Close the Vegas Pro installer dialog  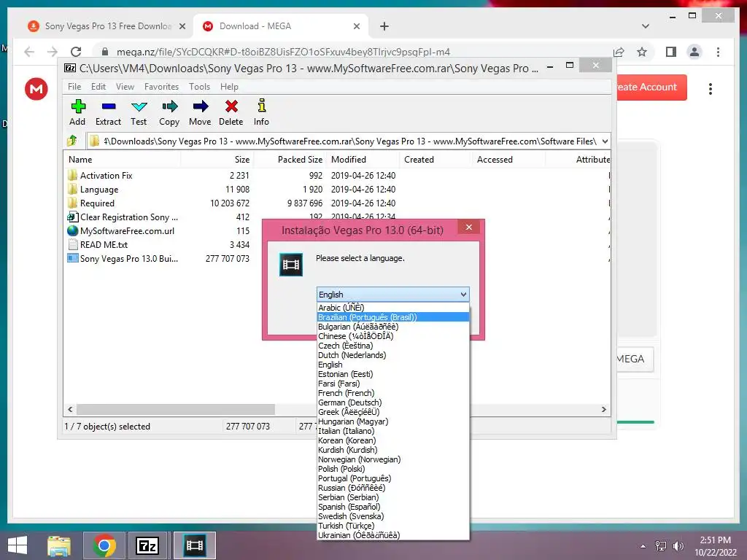point(469,227)
